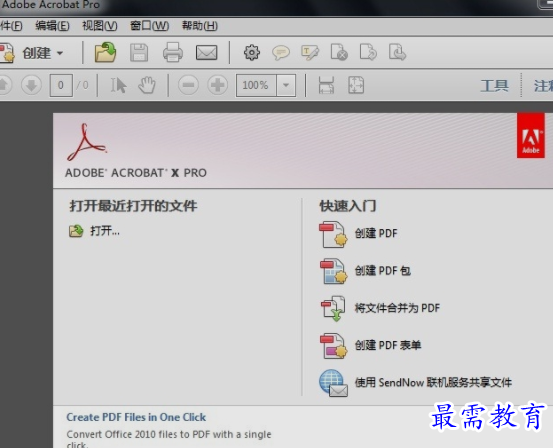Screen dimensions: 553x448
Task: Open the 工具 tools pane
Action: pos(494,86)
